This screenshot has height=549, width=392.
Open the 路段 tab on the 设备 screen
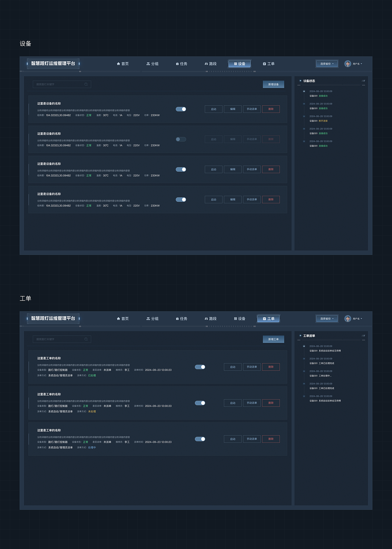pyautogui.click(x=211, y=64)
